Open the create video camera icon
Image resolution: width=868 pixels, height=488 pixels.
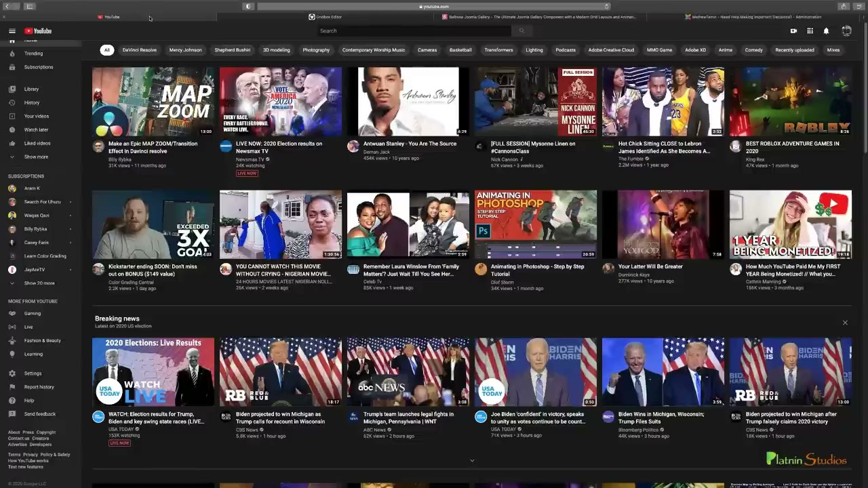click(x=793, y=31)
